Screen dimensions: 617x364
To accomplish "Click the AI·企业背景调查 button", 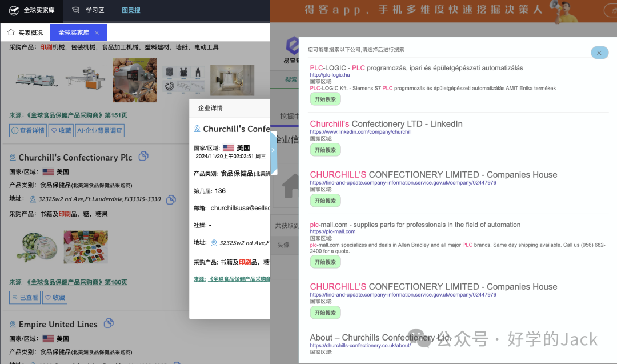I will [99, 131].
